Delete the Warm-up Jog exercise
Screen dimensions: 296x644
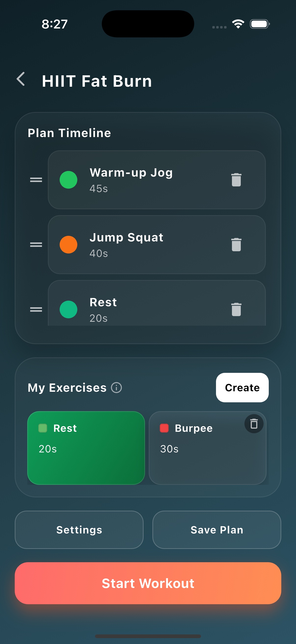point(236,180)
